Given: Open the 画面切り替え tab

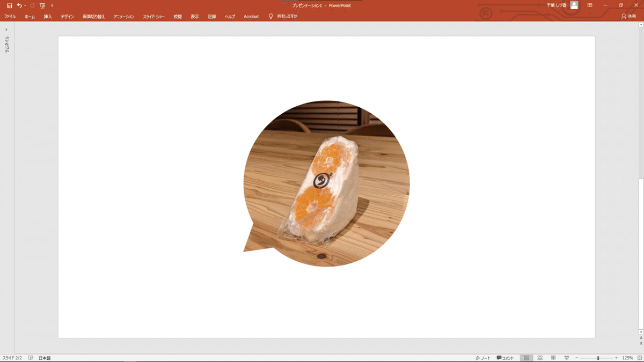Looking at the screenshot, I should point(94,17).
